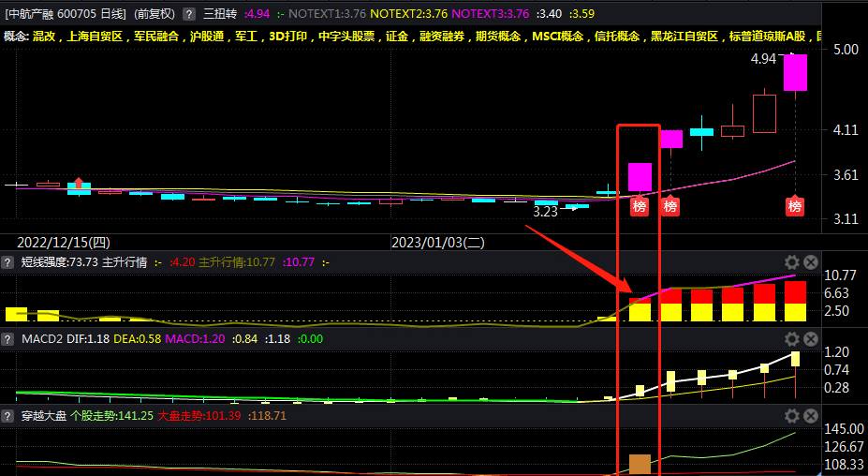This screenshot has height=476, width=868.
Task: Click the 个股走势:141.25 value
Action: [x=111, y=415]
